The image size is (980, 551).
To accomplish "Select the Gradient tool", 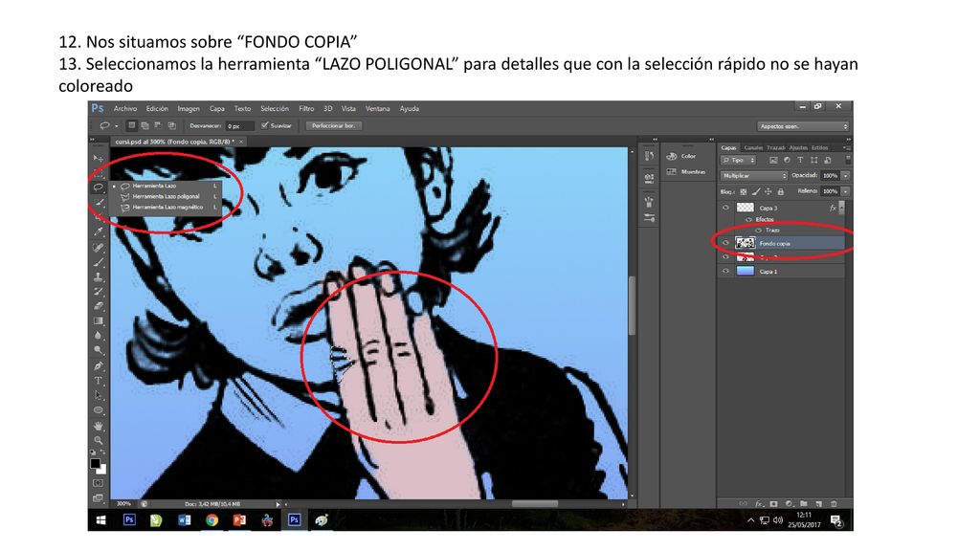I will [x=99, y=321].
